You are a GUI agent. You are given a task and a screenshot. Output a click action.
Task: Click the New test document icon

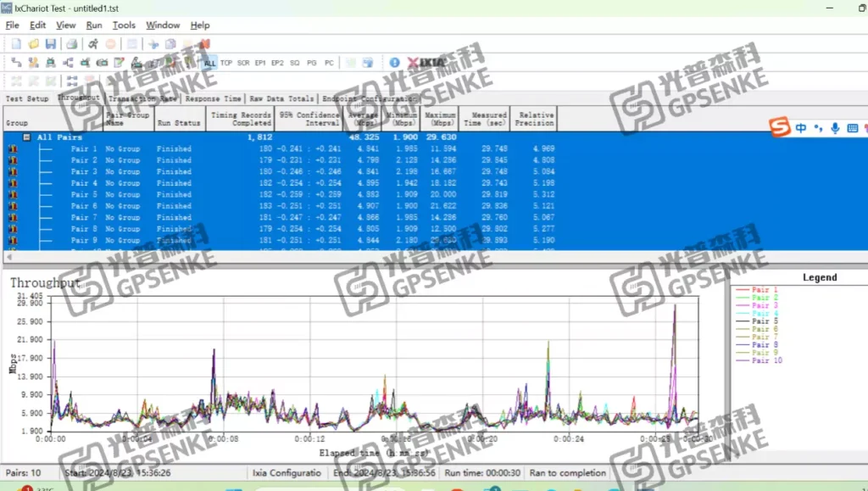coord(17,44)
